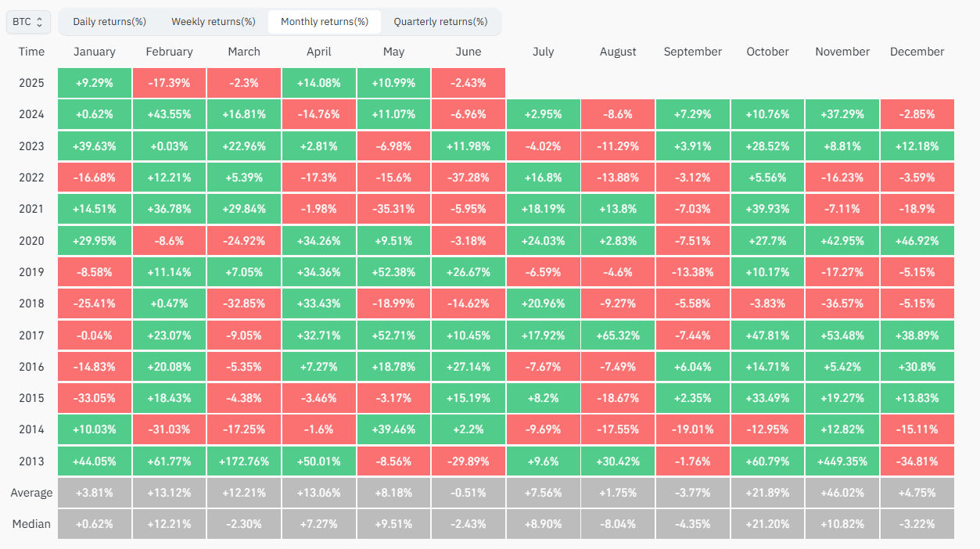The image size is (980, 549).
Task: Select the Quarterly returns(%) tab
Action: coord(440,22)
